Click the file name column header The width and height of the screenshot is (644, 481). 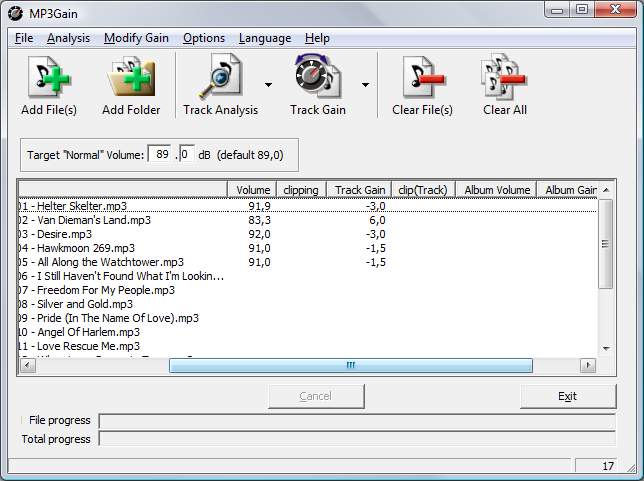123,190
